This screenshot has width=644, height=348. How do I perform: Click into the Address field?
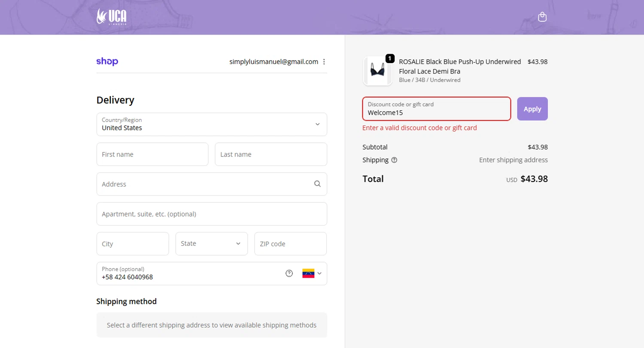pyautogui.click(x=212, y=184)
